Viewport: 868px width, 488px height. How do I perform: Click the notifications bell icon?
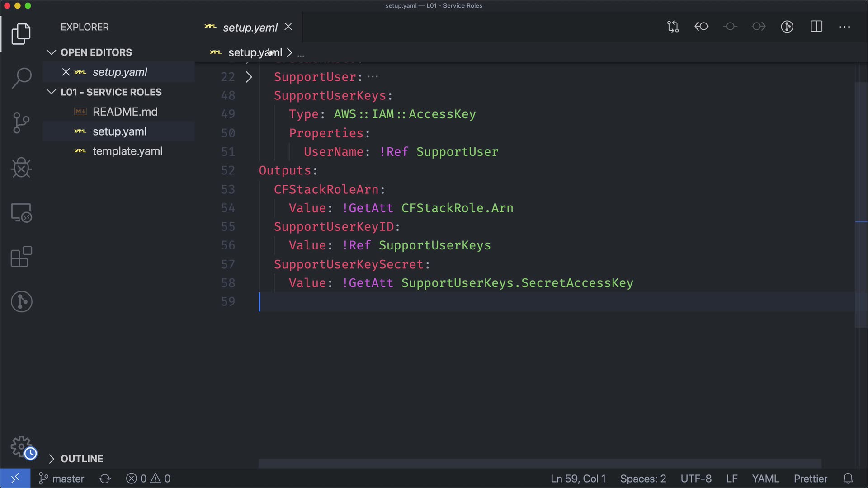[848, 479]
